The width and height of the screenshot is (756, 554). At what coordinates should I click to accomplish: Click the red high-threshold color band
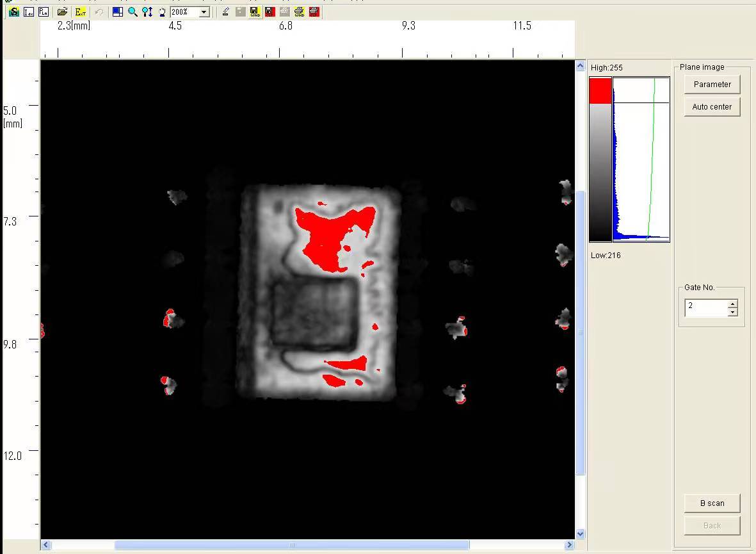point(600,90)
